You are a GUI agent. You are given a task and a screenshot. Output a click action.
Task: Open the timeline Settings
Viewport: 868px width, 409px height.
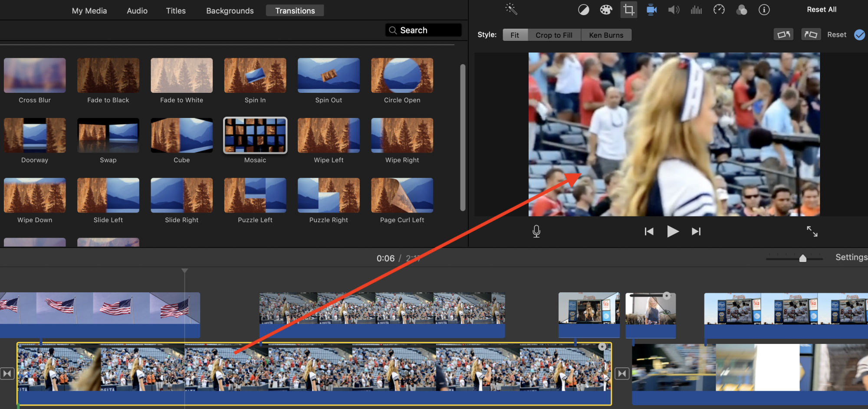click(x=852, y=257)
